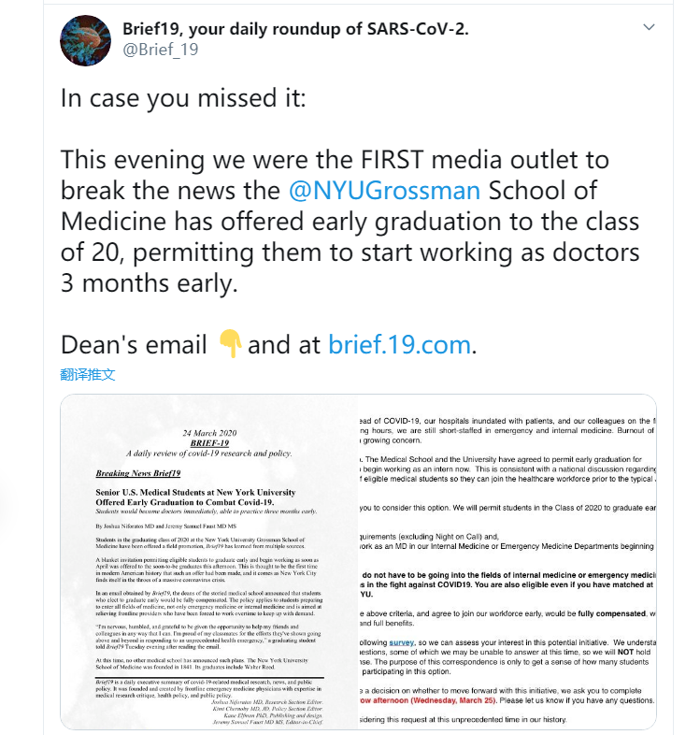Click the "24 March 2020" date in image
The height and width of the screenshot is (735, 700).
point(209,433)
